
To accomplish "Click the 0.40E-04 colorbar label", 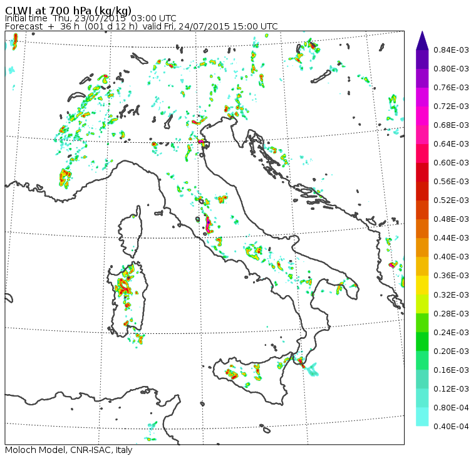I will [451, 427].
